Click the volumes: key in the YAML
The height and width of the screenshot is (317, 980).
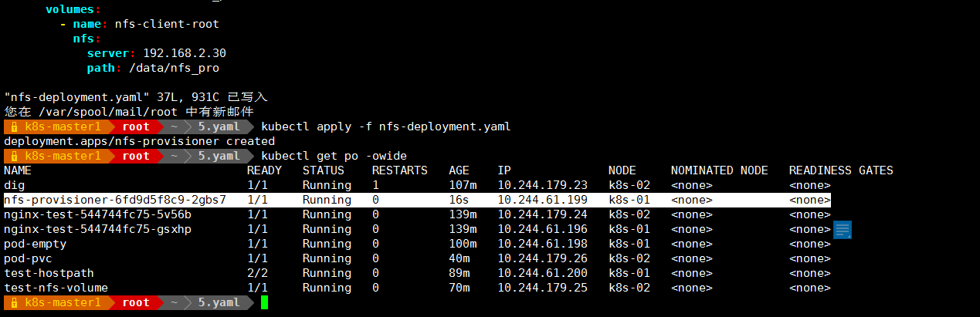[x=73, y=9]
